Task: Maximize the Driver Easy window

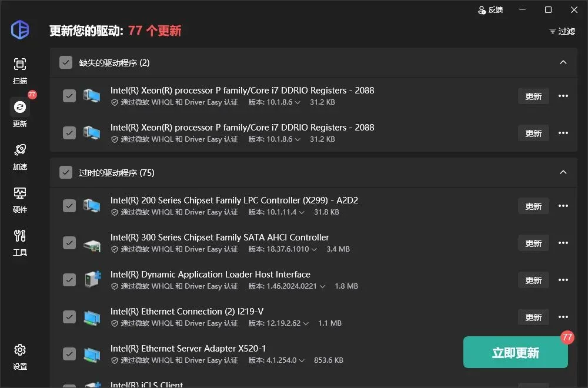Action: pos(548,10)
